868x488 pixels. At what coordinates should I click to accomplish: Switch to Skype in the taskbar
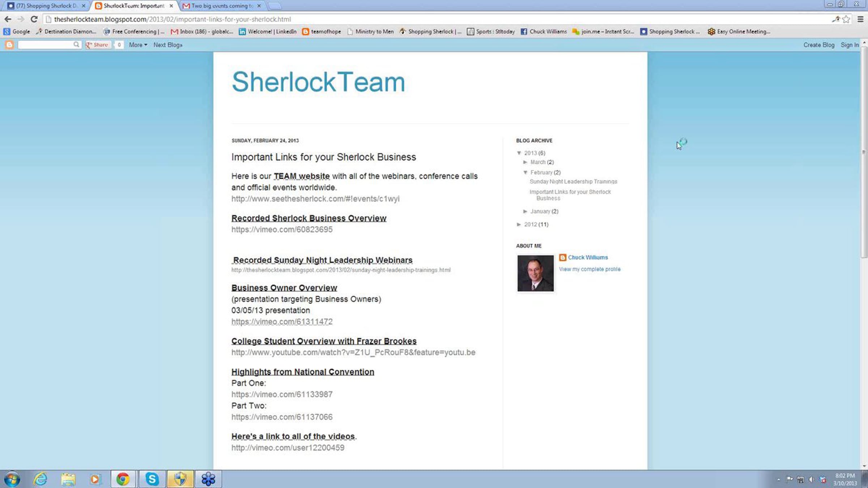[152, 479]
